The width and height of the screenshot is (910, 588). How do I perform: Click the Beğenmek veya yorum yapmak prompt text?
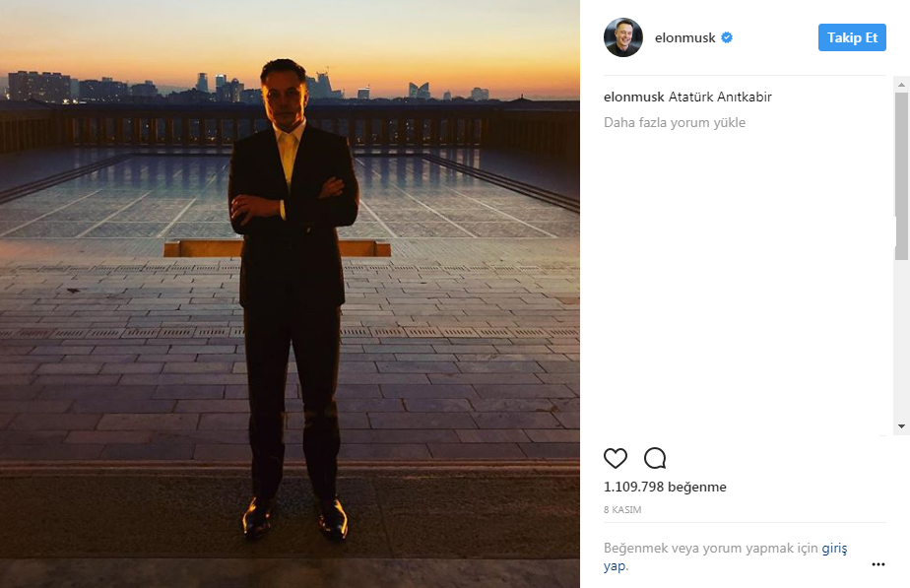709,549
